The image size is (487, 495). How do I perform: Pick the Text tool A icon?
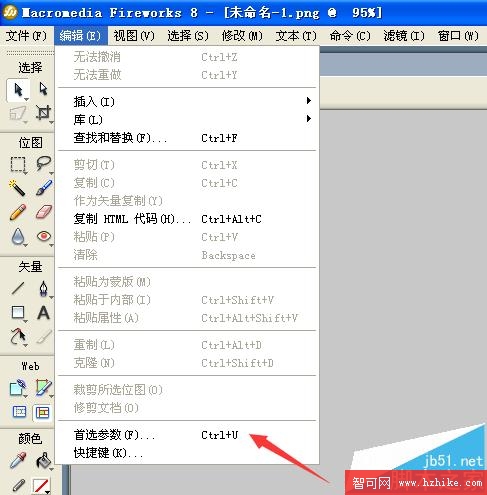43,313
